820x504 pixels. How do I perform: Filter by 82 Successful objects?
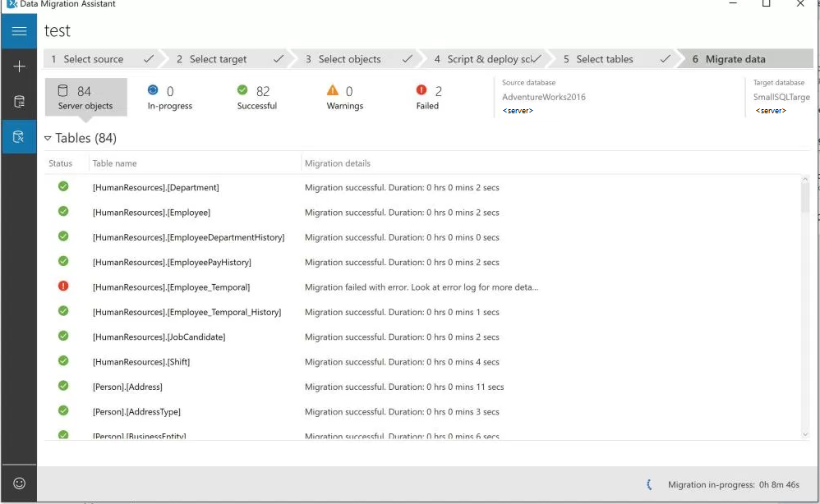[257, 97]
